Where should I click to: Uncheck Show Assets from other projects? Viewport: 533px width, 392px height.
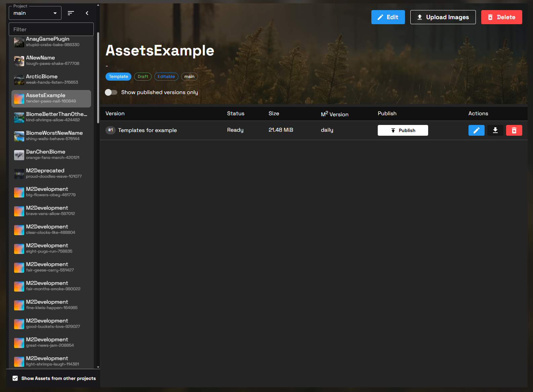pyautogui.click(x=15, y=378)
